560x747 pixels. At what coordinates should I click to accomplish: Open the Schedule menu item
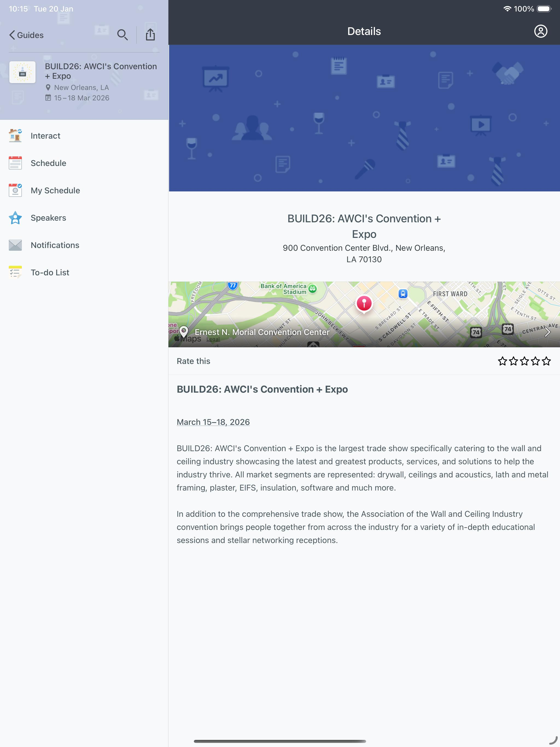click(84, 163)
